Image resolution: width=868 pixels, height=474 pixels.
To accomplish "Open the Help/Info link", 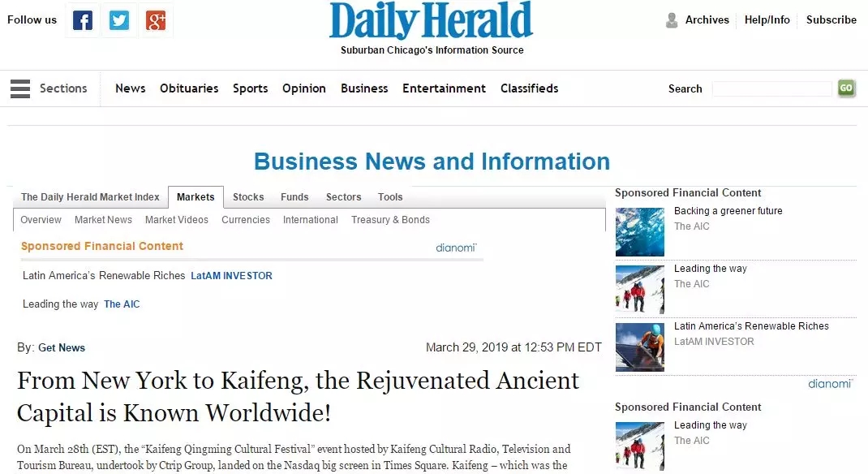I will pyautogui.click(x=767, y=20).
